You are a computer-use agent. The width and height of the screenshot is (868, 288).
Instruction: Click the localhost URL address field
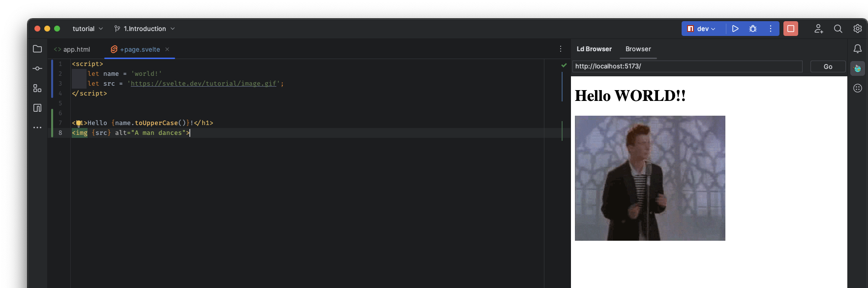tap(688, 66)
